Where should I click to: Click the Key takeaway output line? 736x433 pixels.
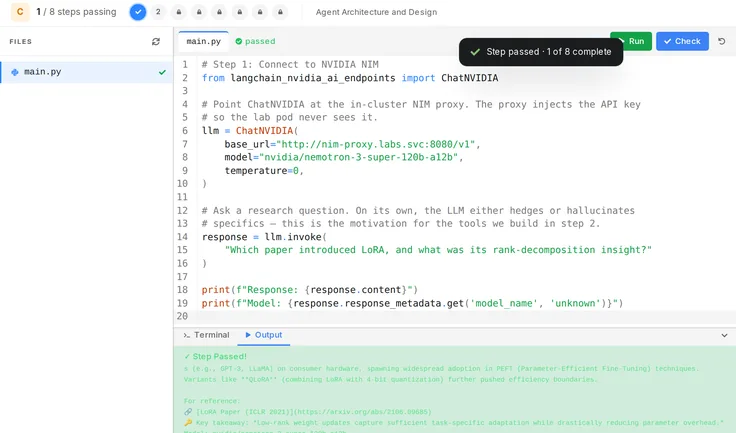pyautogui.click(x=453, y=423)
